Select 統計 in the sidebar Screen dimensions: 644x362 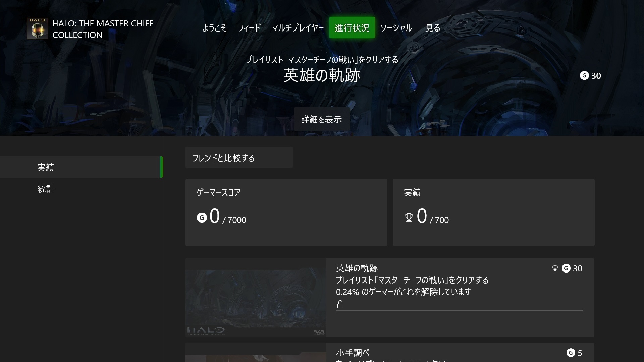pyautogui.click(x=46, y=189)
